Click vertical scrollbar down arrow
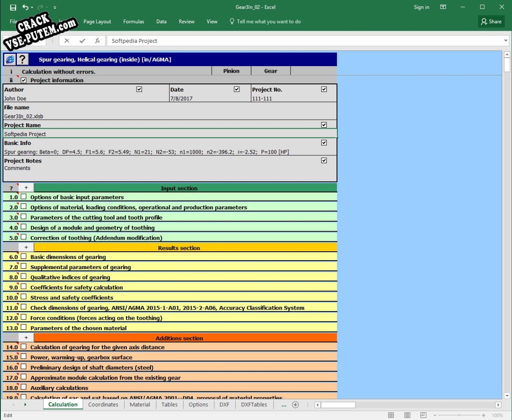 pos(507,395)
